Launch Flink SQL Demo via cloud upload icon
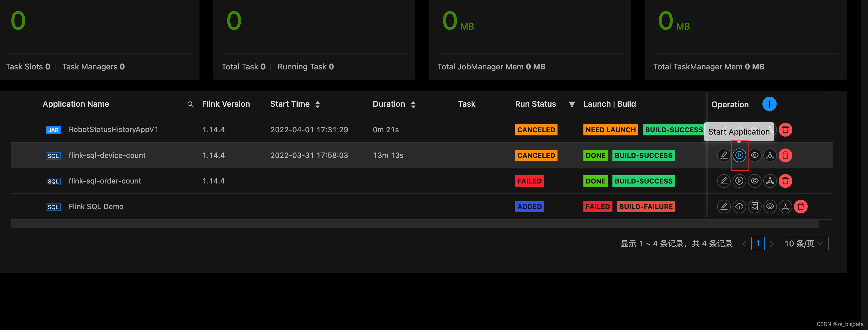Image resolution: width=868 pixels, height=330 pixels. pos(739,207)
